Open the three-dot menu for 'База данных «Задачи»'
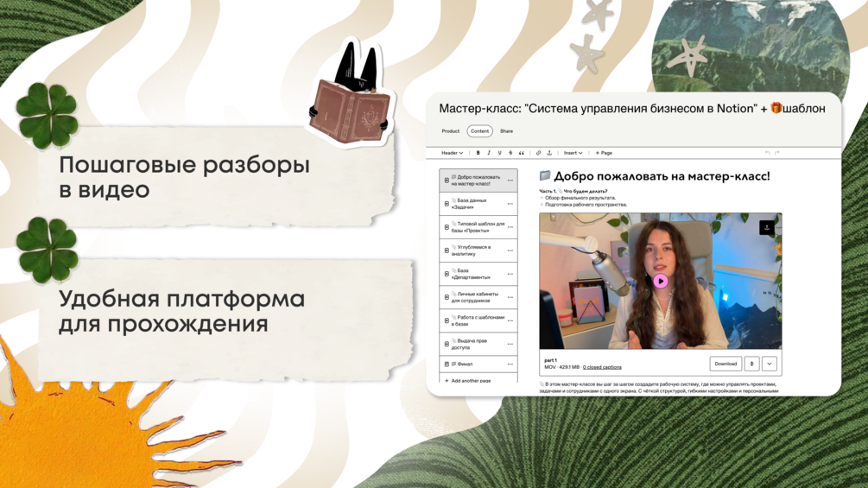The width and height of the screenshot is (868, 488). [x=510, y=204]
